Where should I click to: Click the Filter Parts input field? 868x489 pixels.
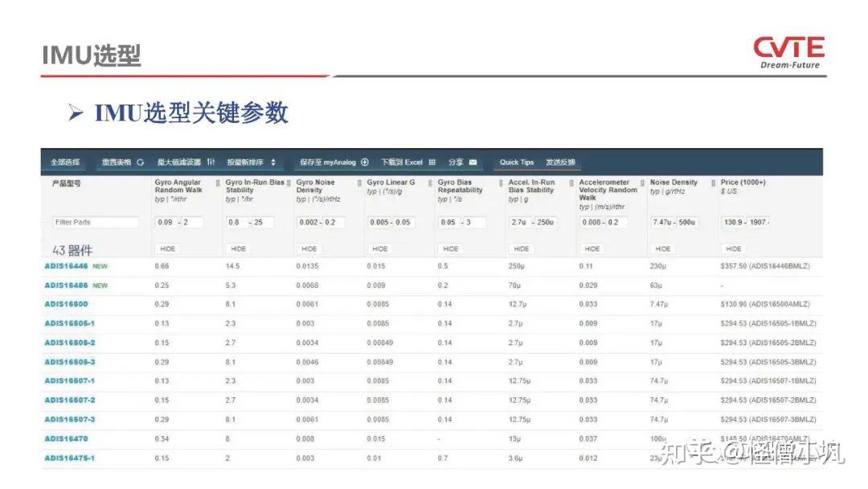(95, 222)
